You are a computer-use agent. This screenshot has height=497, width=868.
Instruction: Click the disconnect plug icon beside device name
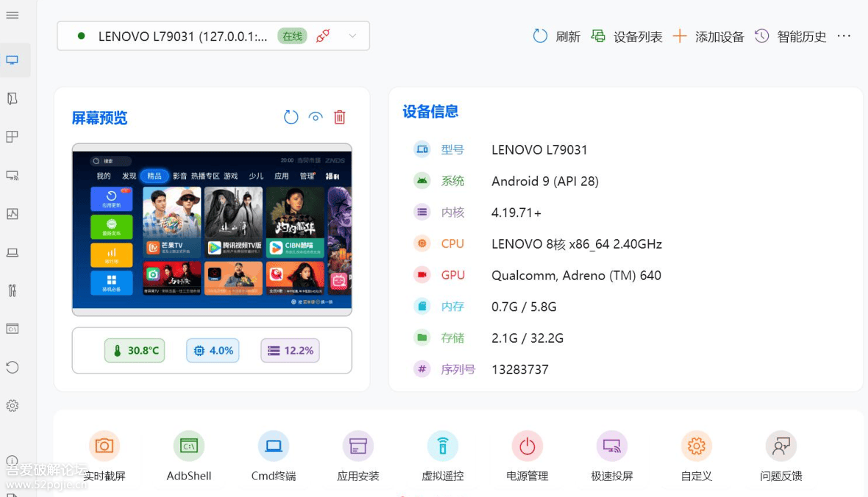point(322,35)
